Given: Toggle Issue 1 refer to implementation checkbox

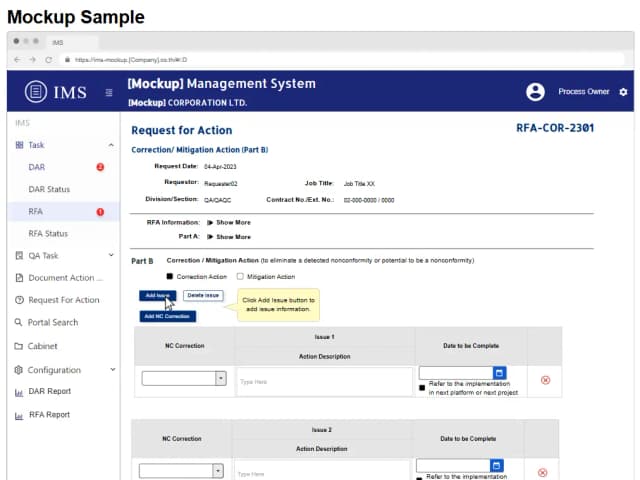Looking at the screenshot, I should pos(422,387).
